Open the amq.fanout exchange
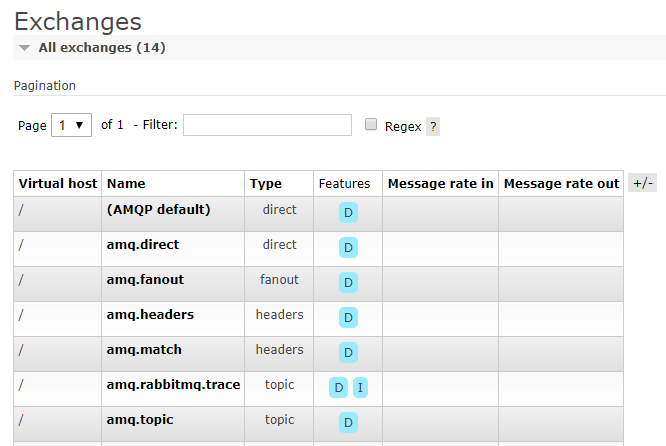The height and width of the screenshot is (446, 666). click(x=145, y=279)
